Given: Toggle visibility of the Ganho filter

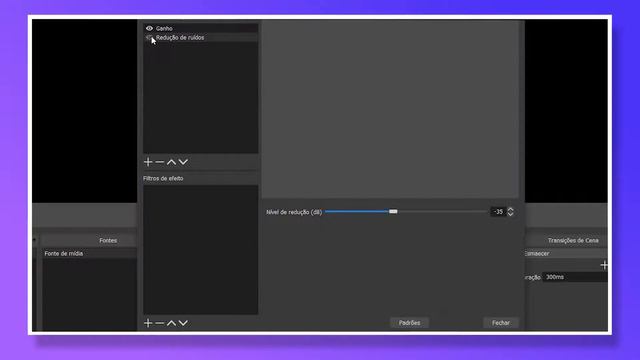Looking at the screenshot, I should coord(149,28).
